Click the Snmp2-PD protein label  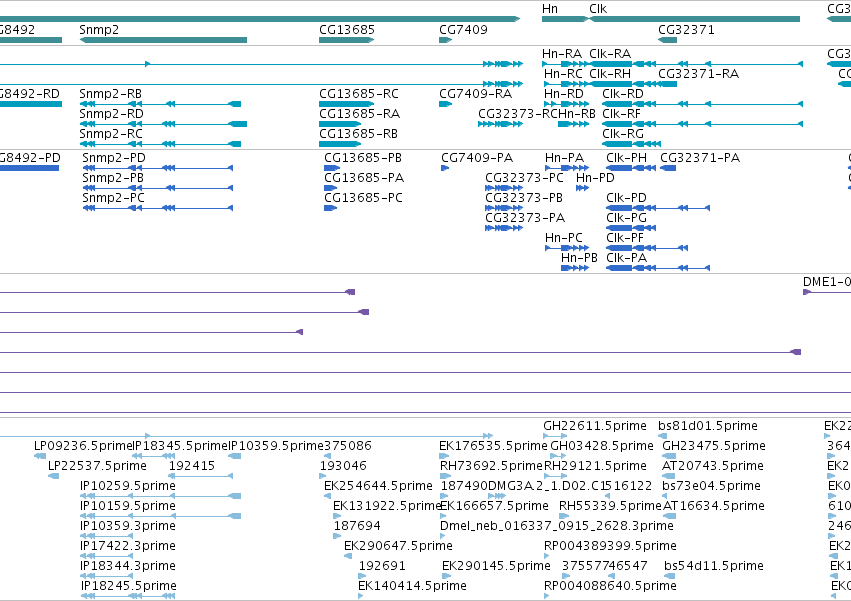[x=114, y=158]
